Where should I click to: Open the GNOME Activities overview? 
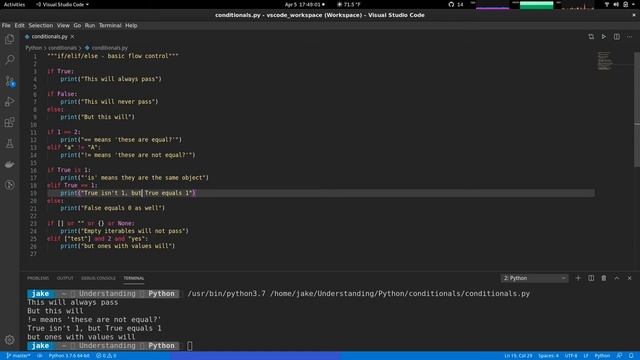tap(14, 4)
